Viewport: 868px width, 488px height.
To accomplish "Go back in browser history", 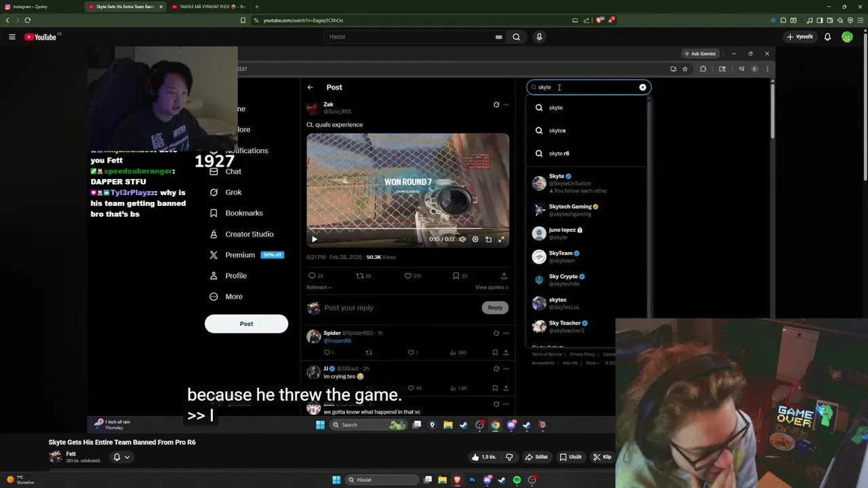I will (7, 20).
